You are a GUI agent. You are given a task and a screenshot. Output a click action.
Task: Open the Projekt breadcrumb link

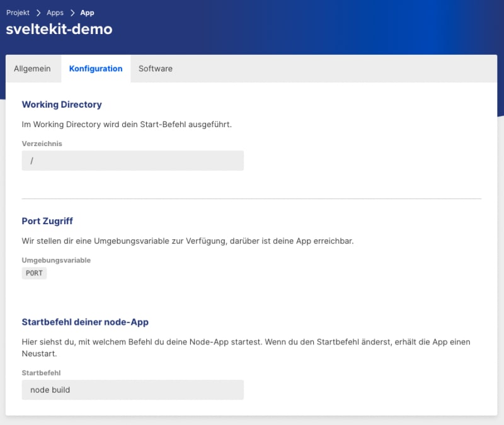[18, 13]
